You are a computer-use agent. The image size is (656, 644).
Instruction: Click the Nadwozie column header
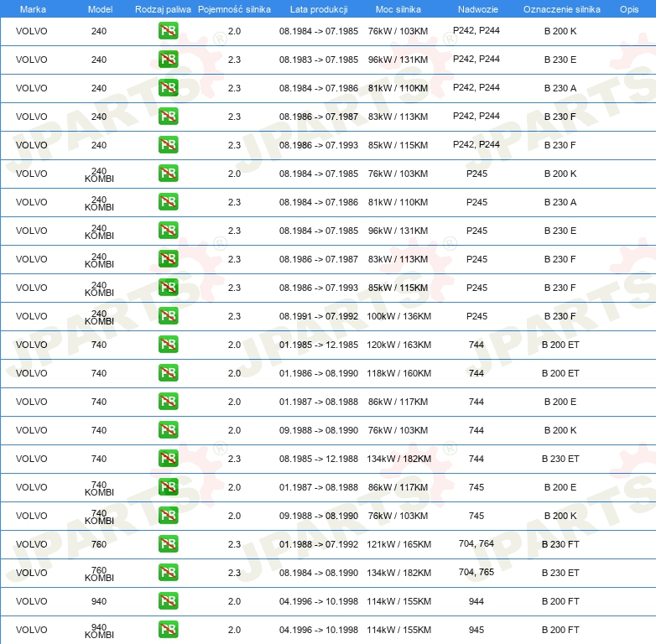tap(476, 8)
